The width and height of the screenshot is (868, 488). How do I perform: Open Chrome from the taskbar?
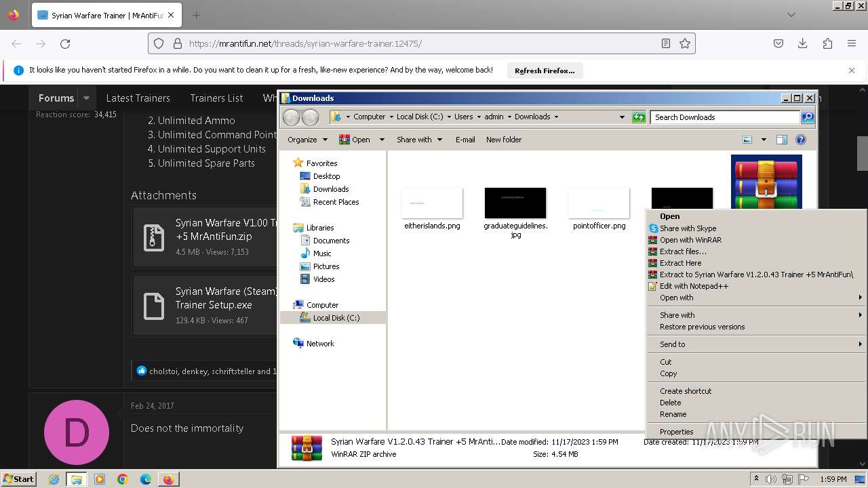123,479
